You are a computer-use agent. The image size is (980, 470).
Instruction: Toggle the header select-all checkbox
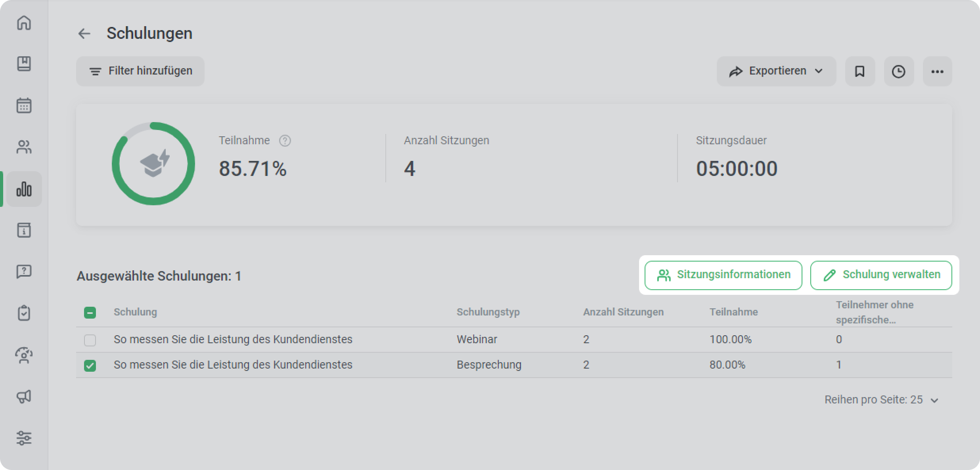[90, 313]
